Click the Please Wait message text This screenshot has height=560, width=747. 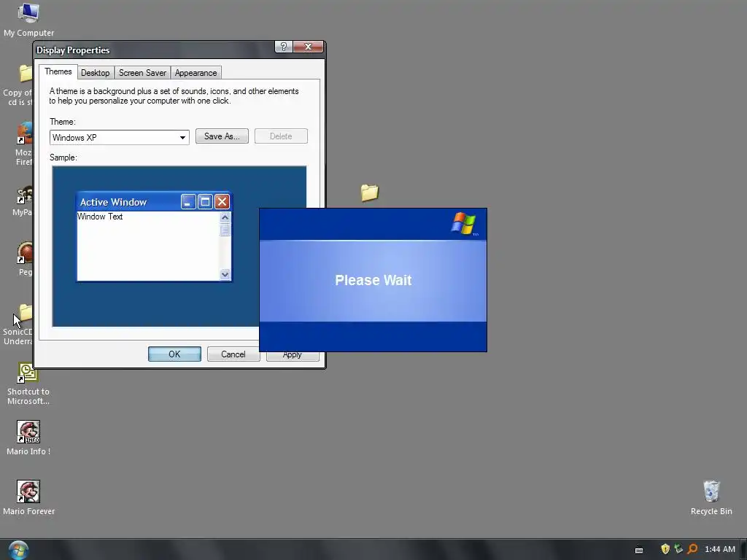[x=373, y=280]
